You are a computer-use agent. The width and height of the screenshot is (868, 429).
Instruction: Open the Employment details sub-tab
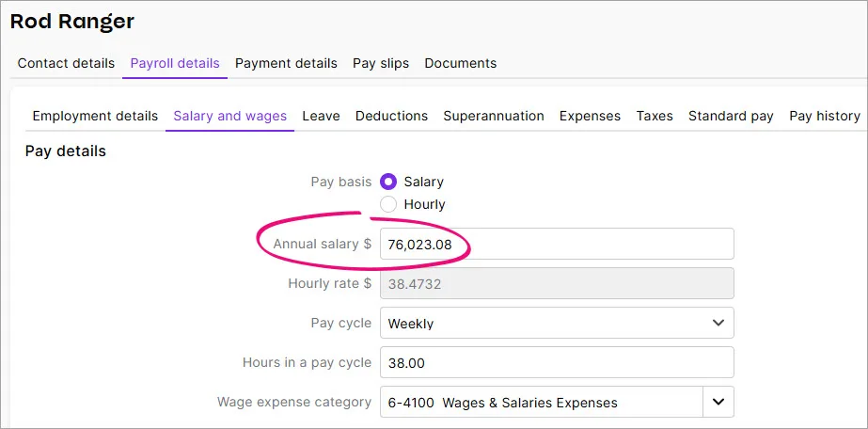[95, 116]
